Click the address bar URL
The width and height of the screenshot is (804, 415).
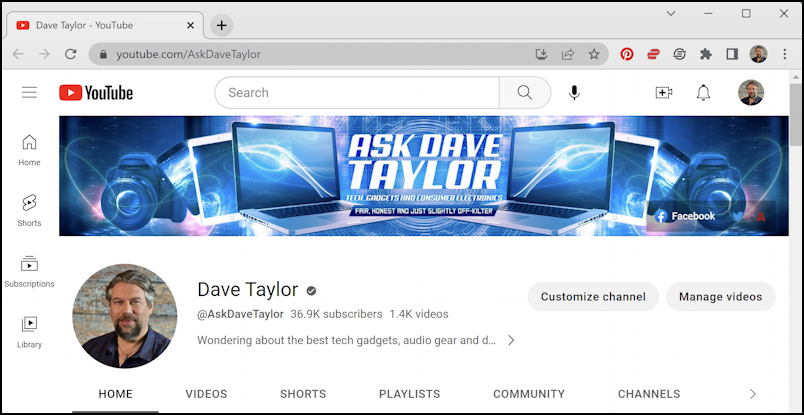coord(188,54)
